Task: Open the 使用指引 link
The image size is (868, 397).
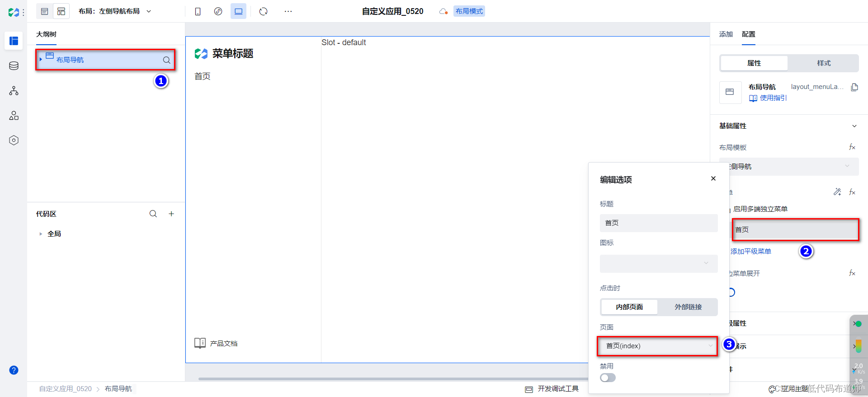Action: 768,98
